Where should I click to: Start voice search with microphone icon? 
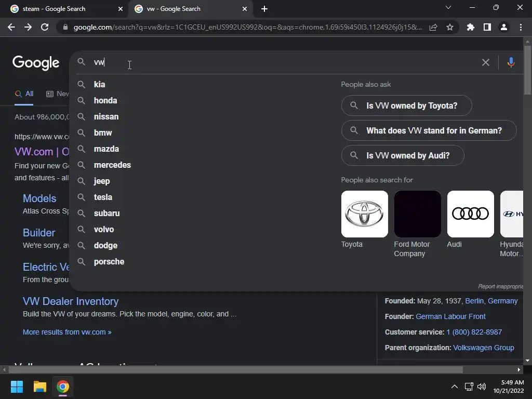coord(511,62)
